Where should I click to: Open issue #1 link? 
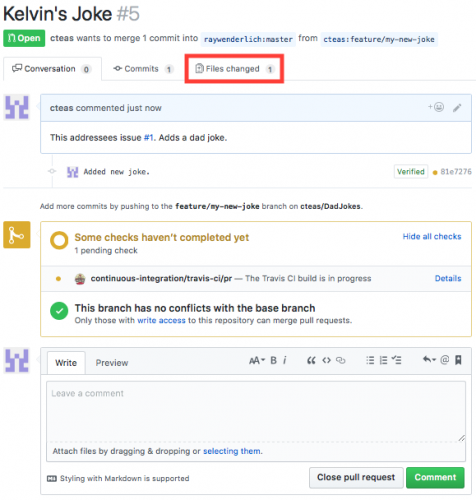pos(149,138)
